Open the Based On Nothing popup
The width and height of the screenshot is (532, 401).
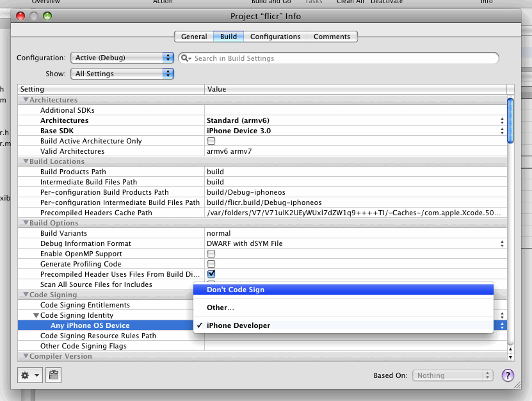point(453,375)
